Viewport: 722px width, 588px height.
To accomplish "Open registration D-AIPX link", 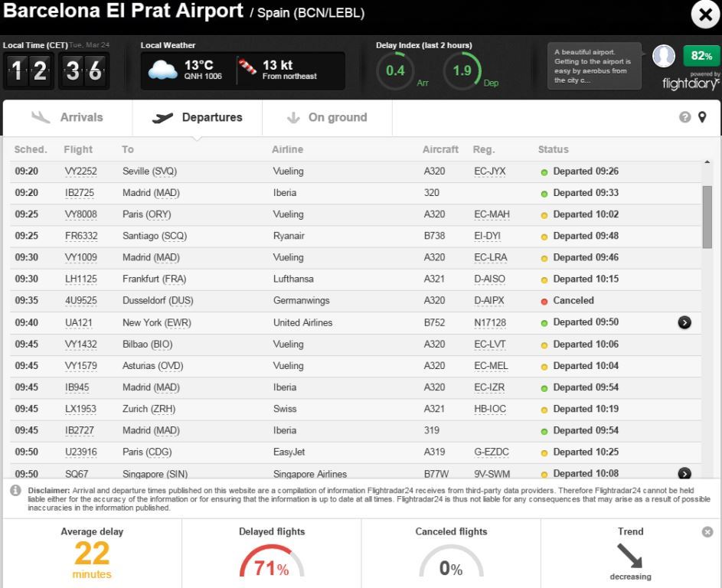I will pos(489,301).
